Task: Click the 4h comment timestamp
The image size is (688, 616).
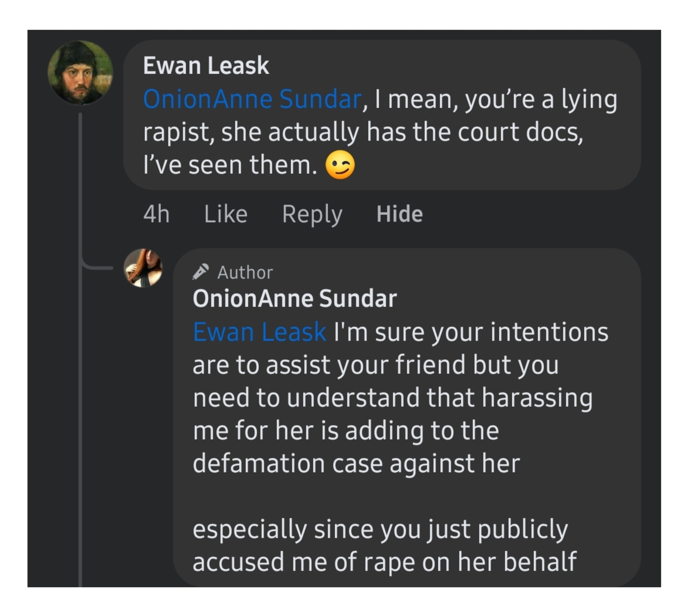Action: (156, 214)
